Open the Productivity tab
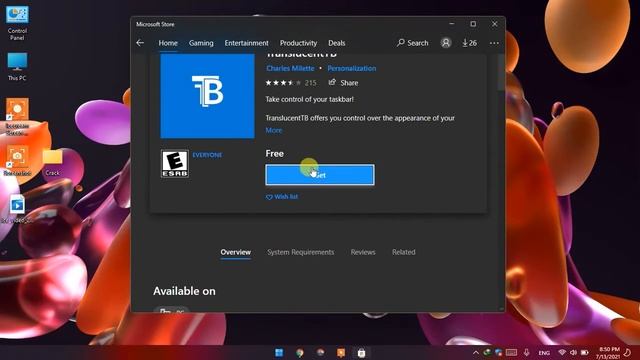The image size is (640, 360). tap(298, 43)
